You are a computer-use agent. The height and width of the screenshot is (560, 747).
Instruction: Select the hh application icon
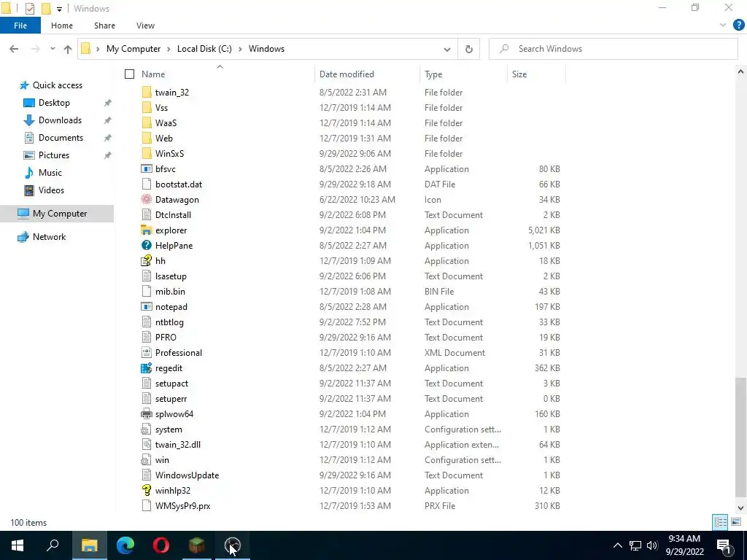pos(147,260)
